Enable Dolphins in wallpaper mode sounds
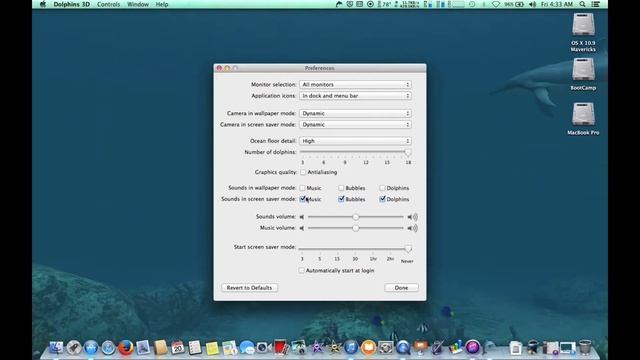This screenshot has width=640, height=360. point(382,188)
